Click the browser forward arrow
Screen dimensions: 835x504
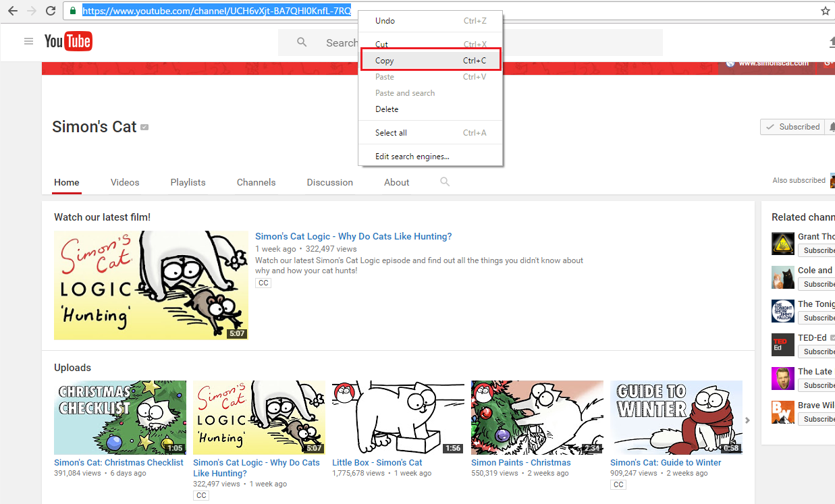[x=31, y=11]
